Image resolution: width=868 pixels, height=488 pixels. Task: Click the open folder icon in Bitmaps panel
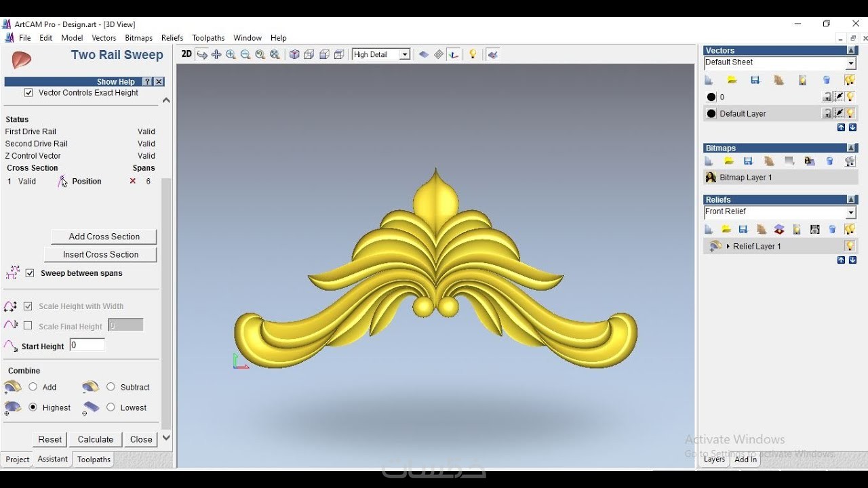tap(729, 161)
